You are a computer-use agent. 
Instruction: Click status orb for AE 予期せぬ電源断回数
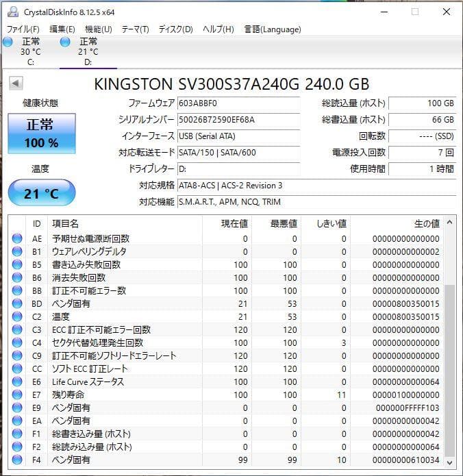[17, 238]
